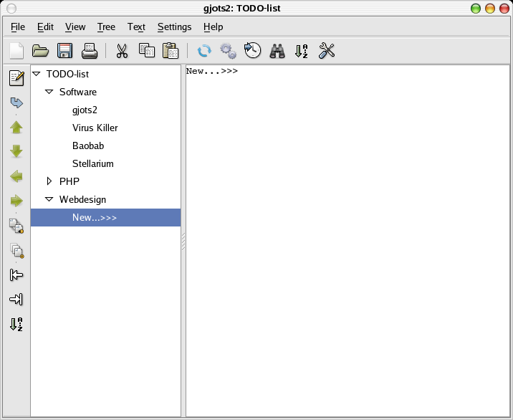
Task: Insert date and time with the clock icon
Action: pyautogui.click(x=253, y=50)
